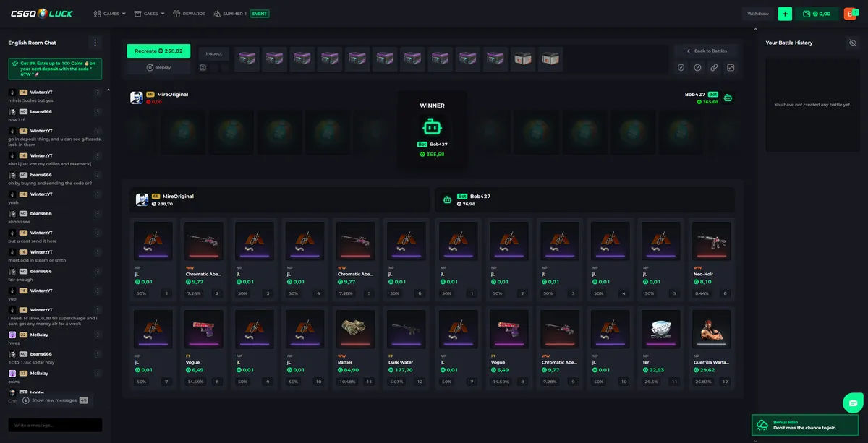This screenshot has width=868, height=443.
Task: Click the Inspect button
Action: 213,53
